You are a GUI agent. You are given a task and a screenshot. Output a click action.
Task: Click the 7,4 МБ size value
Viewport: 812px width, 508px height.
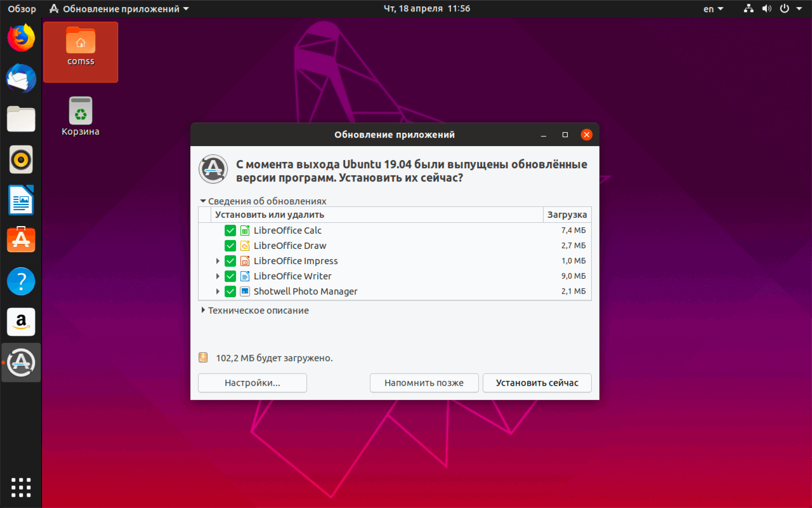pyautogui.click(x=573, y=231)
